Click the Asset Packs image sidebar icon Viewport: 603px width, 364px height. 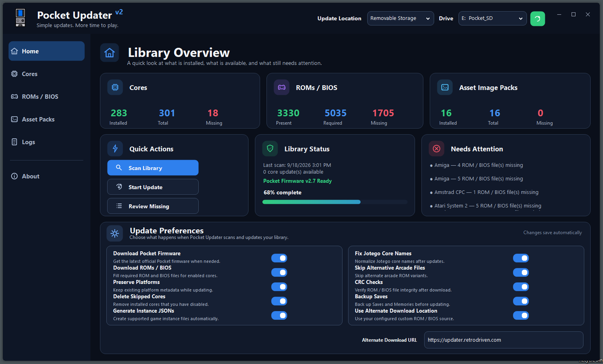[x=15, y=119]
